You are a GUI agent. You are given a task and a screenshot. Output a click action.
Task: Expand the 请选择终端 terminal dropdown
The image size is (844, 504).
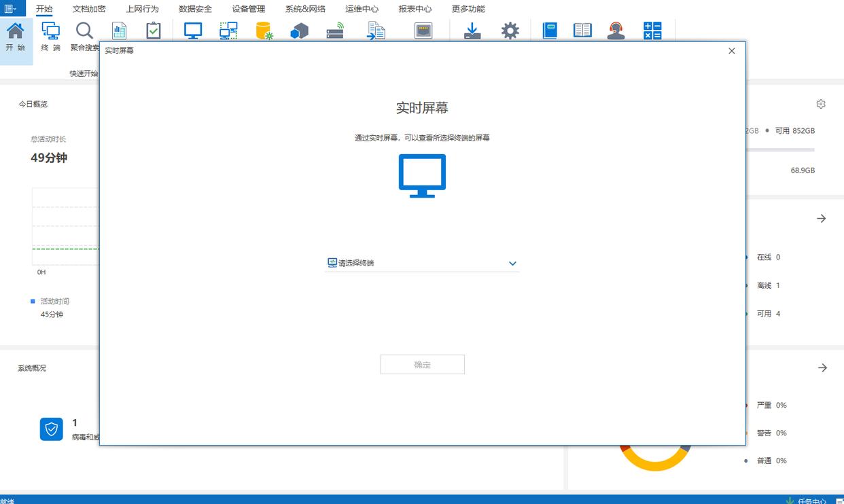pyautogui.click(x=422, y=263)
